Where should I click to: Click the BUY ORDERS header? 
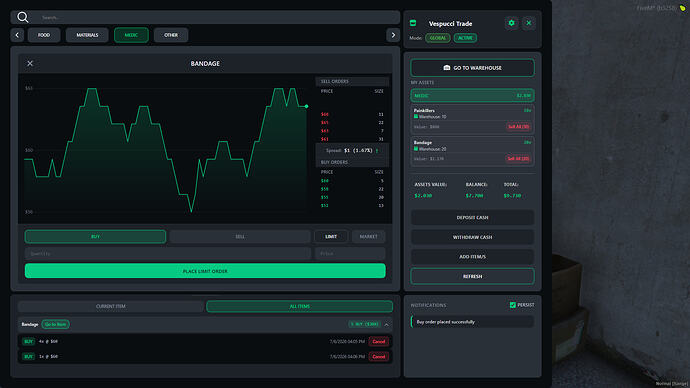tap(352, 162)
